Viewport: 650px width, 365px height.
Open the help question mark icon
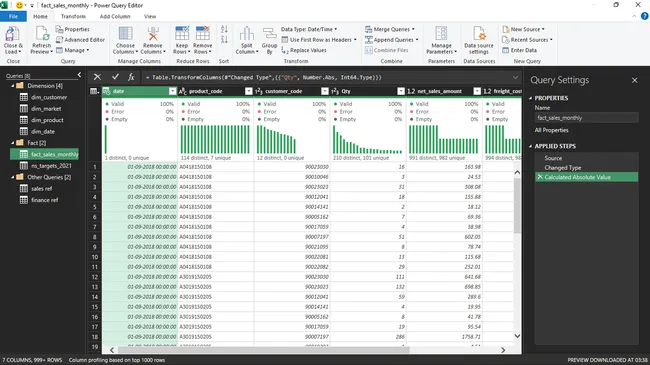(x=644, y=16)
